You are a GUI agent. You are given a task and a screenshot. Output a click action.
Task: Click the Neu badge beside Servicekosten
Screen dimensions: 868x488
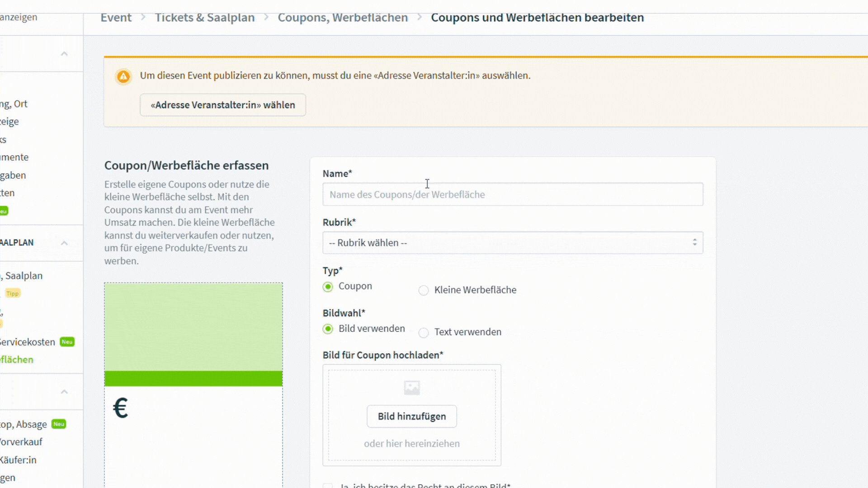click(x=67, y=342)
